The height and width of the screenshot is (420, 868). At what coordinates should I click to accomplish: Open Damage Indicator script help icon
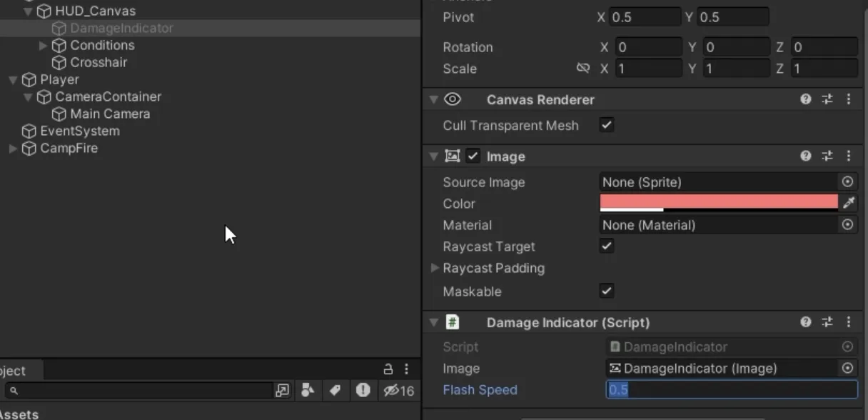(x=806, y=322)
